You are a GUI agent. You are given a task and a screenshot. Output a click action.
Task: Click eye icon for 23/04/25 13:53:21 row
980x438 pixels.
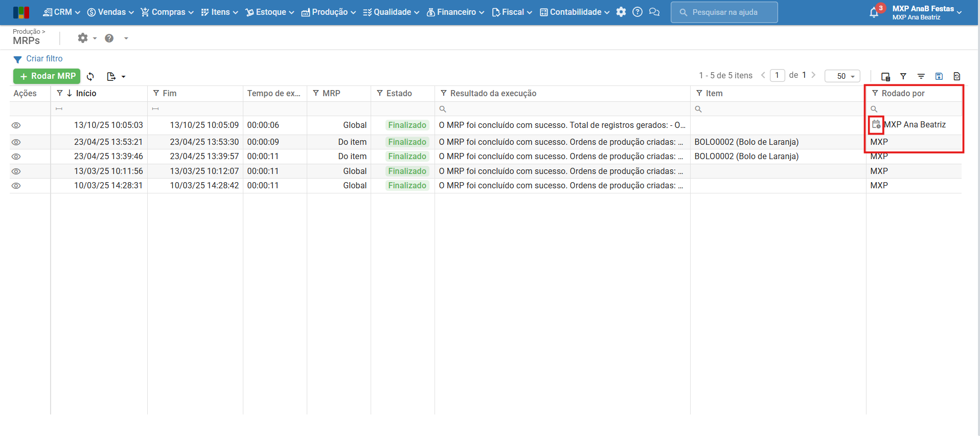point(16,142)
